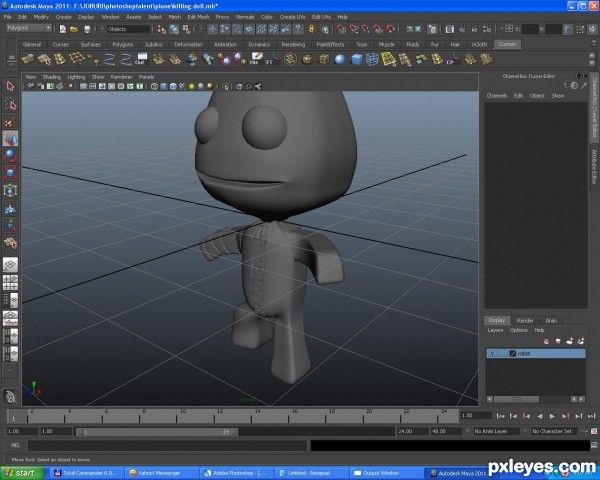Image resolution: width=600 pixels, height=480 pixels.
Task: Switch to the Polygons shelf tab
Action: 122,44
